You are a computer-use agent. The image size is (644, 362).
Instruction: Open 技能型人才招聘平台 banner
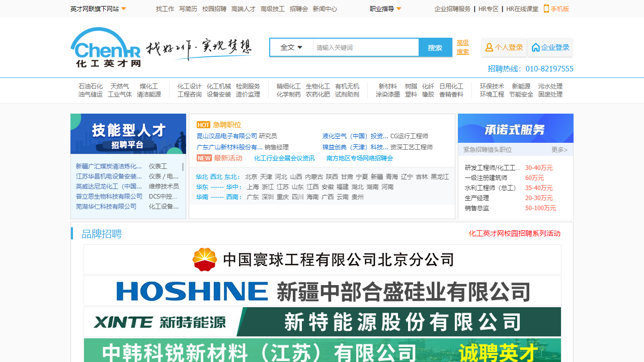[128, 134]
